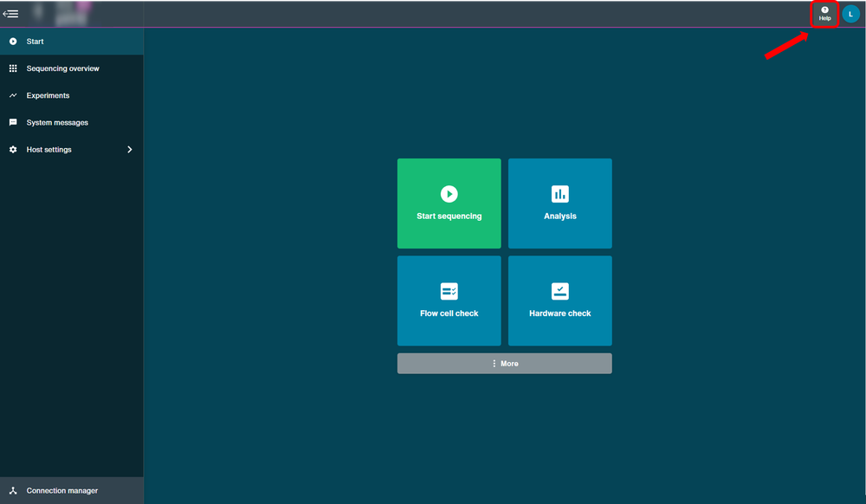Collapse the sidebar with the hamburger arrow icon

10,14
